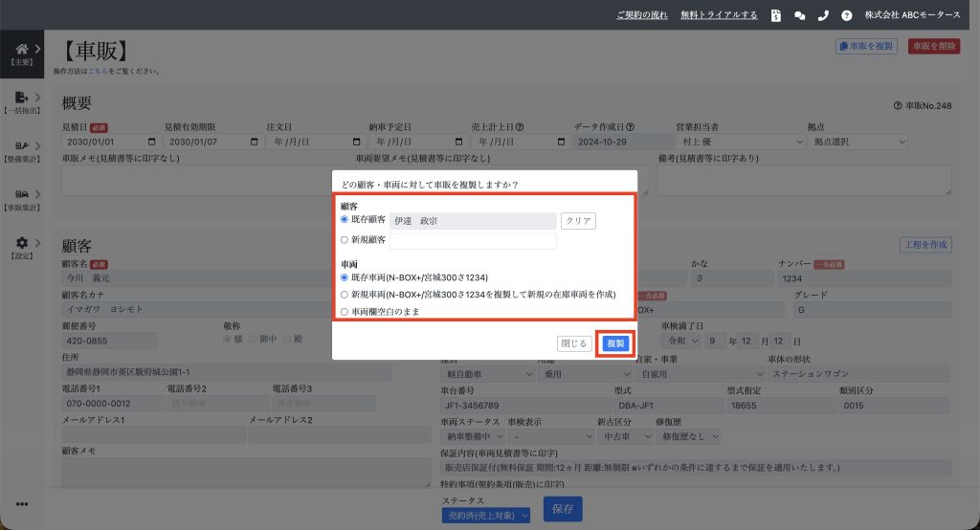Viewport: 980px width, 530px height.
Task: Open the 車販集計 sidebar icon
Action: point(22,194)
